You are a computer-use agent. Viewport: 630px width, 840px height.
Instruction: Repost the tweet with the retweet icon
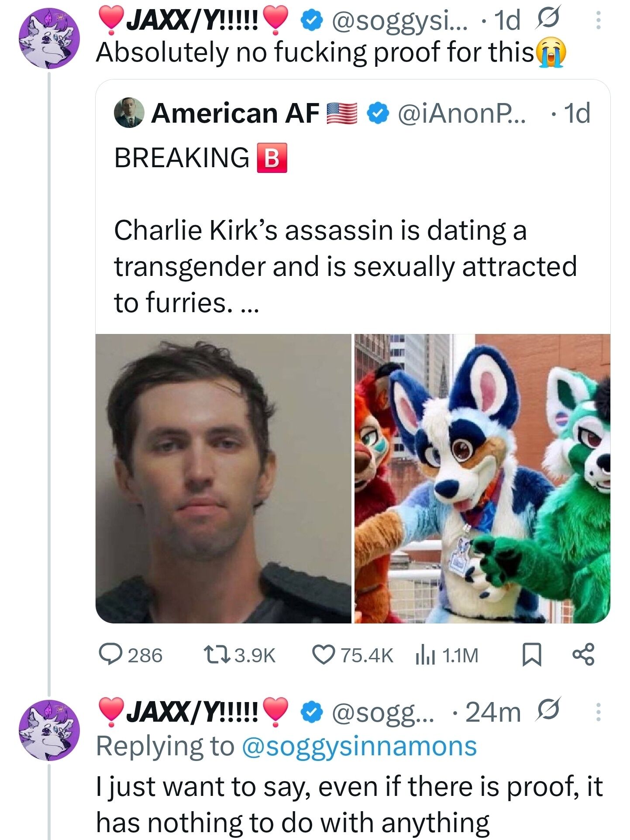click(217, 655)
